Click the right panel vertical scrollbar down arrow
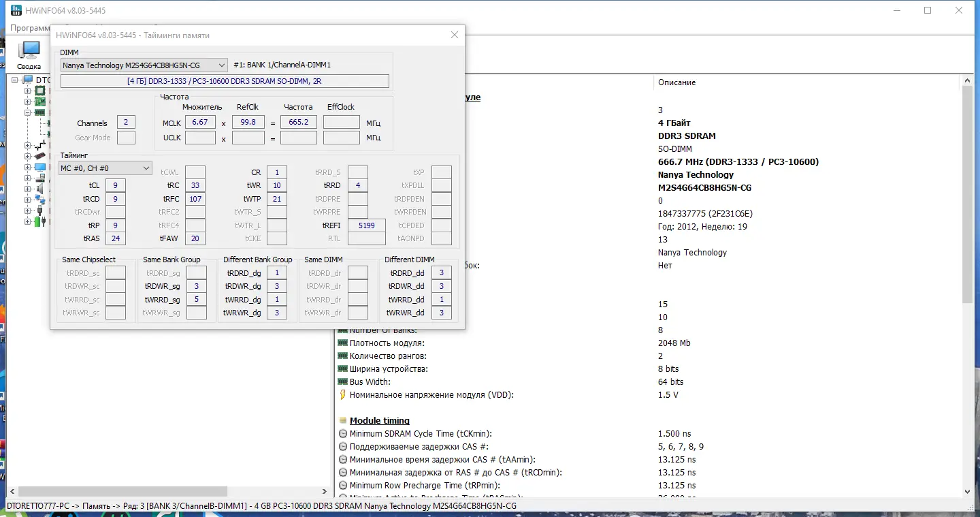 pyautogui.click(x=968, y=491)
